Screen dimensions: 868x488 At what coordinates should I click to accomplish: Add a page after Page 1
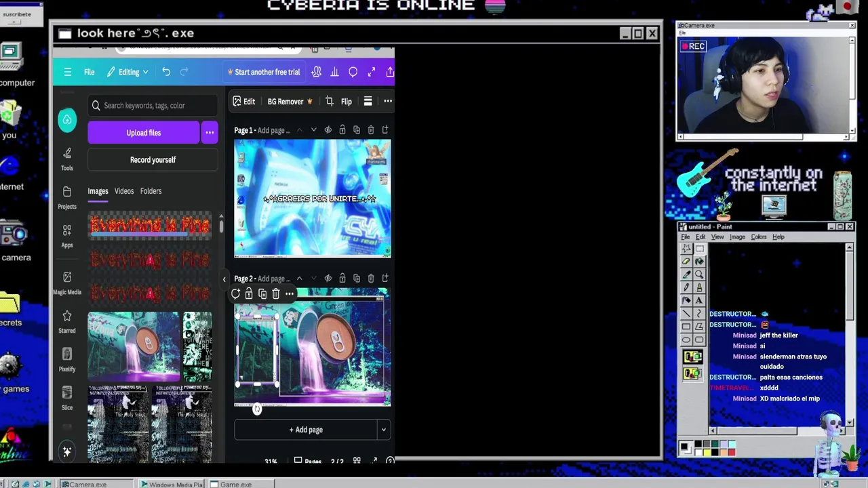385,129
